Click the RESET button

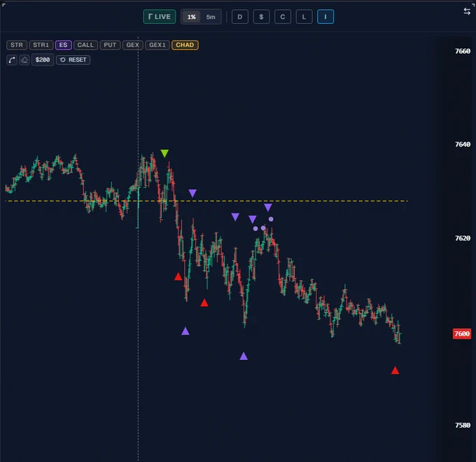coord(73,59)
